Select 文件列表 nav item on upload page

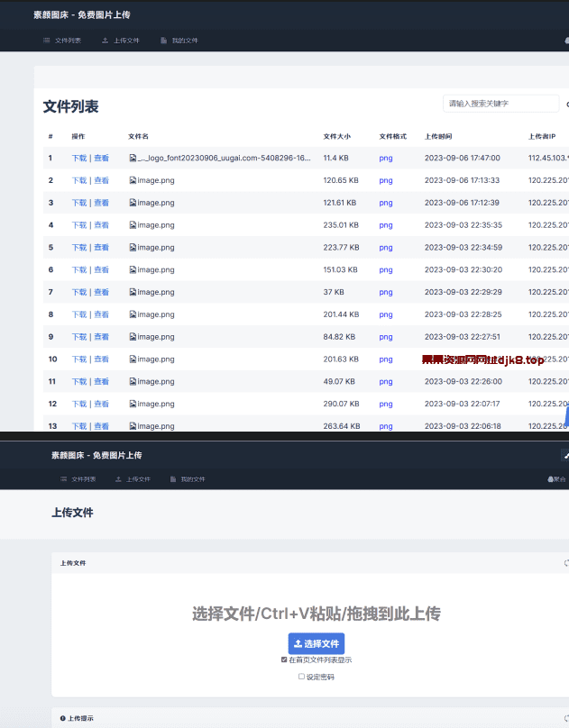click(78, 479)
